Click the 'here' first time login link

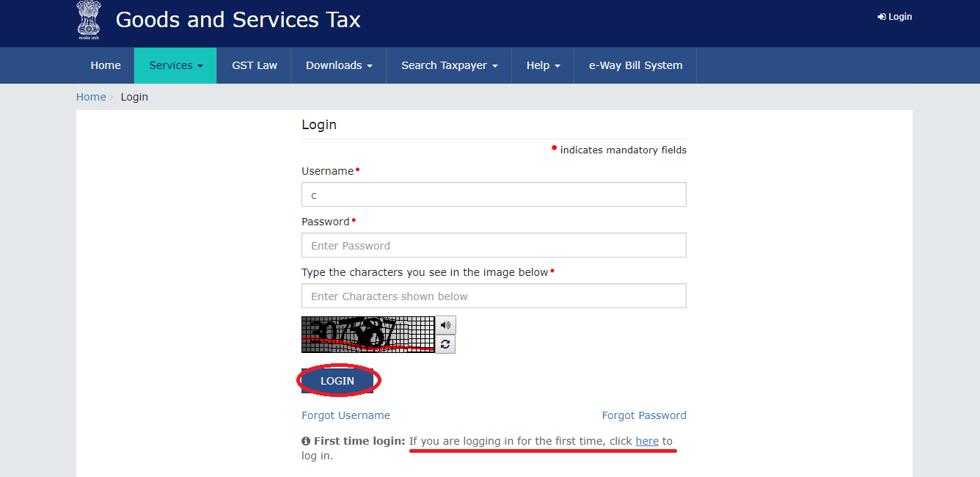click(647, 441)
